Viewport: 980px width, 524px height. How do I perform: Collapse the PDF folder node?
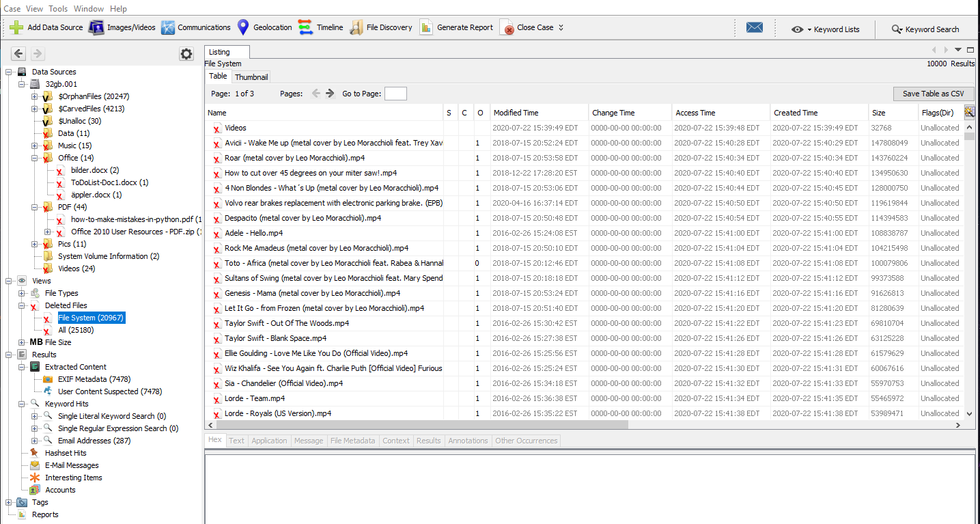pyautogui.click(x=35, y=207)
